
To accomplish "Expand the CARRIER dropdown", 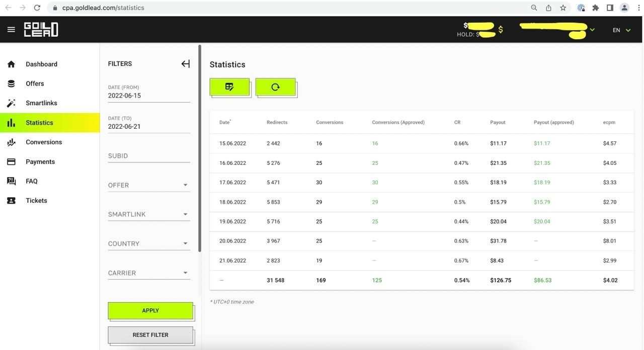I will tap(149, 273).
